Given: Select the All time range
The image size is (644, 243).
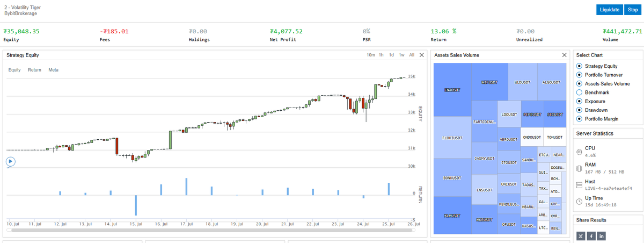Looking at the screenshot, I should click(412, 55).
